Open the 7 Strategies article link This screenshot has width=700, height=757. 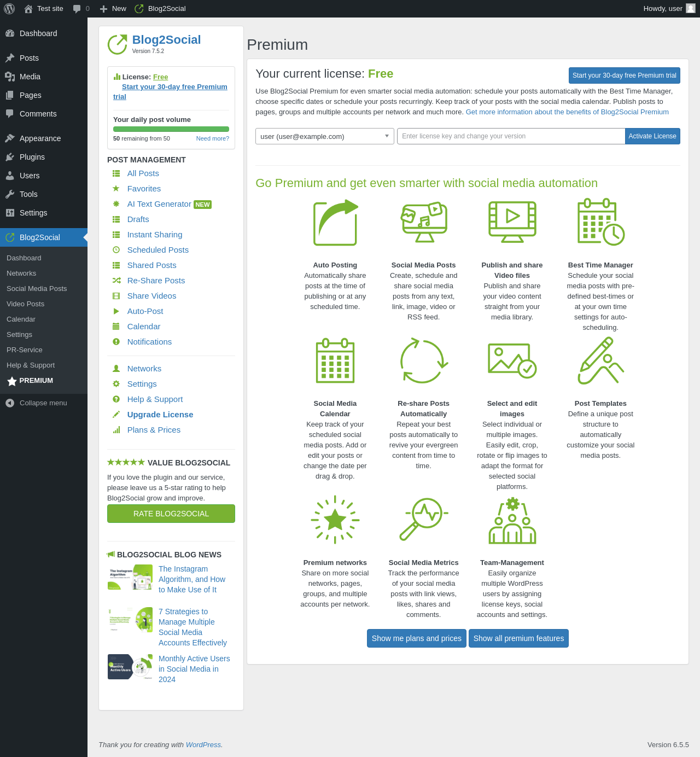coord(192,627)
